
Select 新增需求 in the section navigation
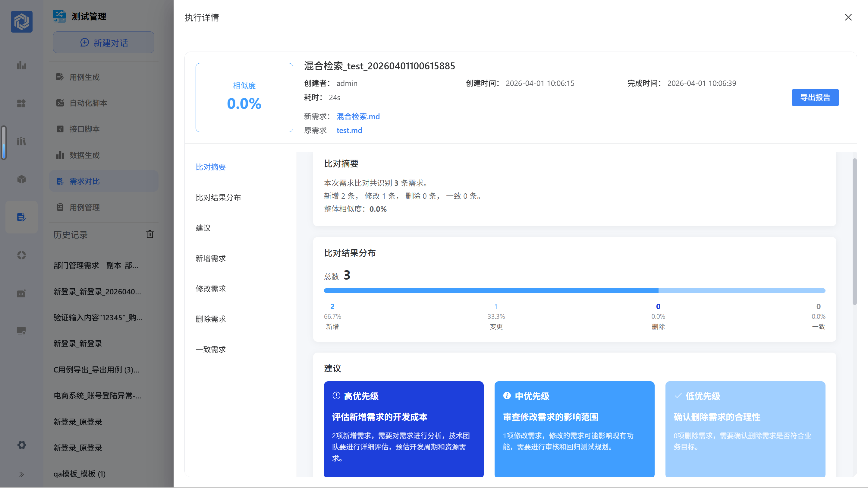click(x=211, y=258)
